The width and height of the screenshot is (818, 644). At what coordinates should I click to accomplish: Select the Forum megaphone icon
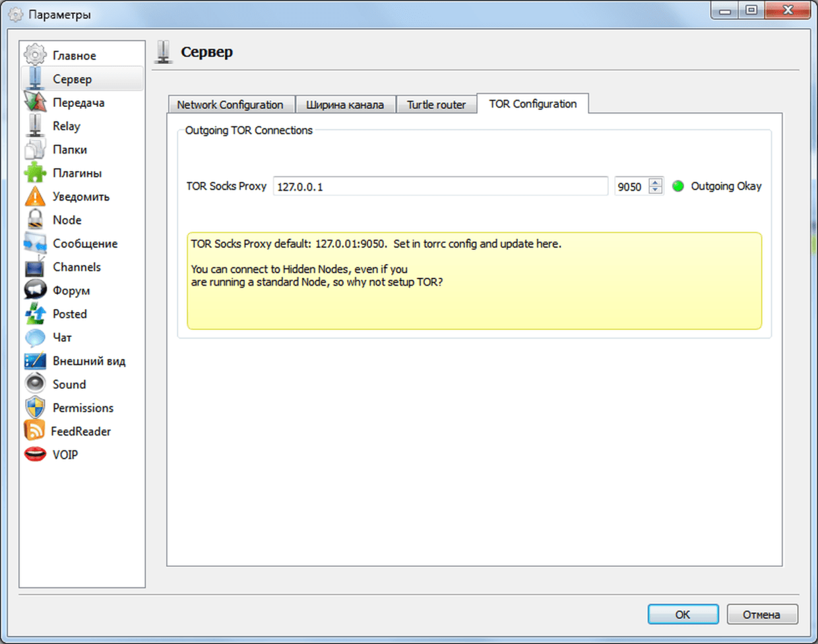click(x=35, y=290)
